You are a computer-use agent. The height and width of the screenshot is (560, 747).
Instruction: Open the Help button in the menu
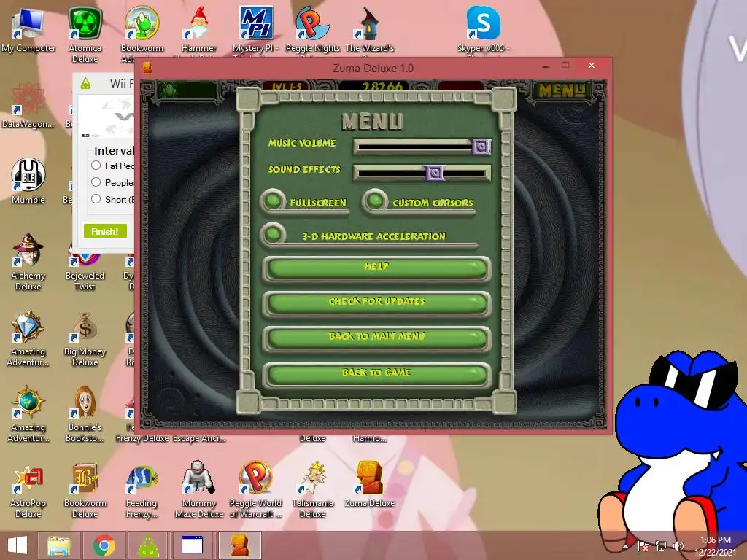pyautogui.click(x=376, y=268)
